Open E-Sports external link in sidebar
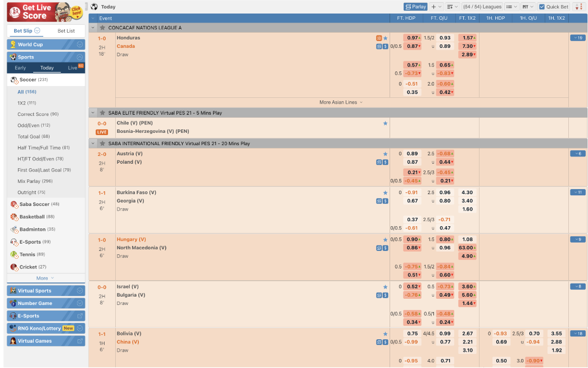The width and height of the screenshot is (588, 368). click(79, 316)
